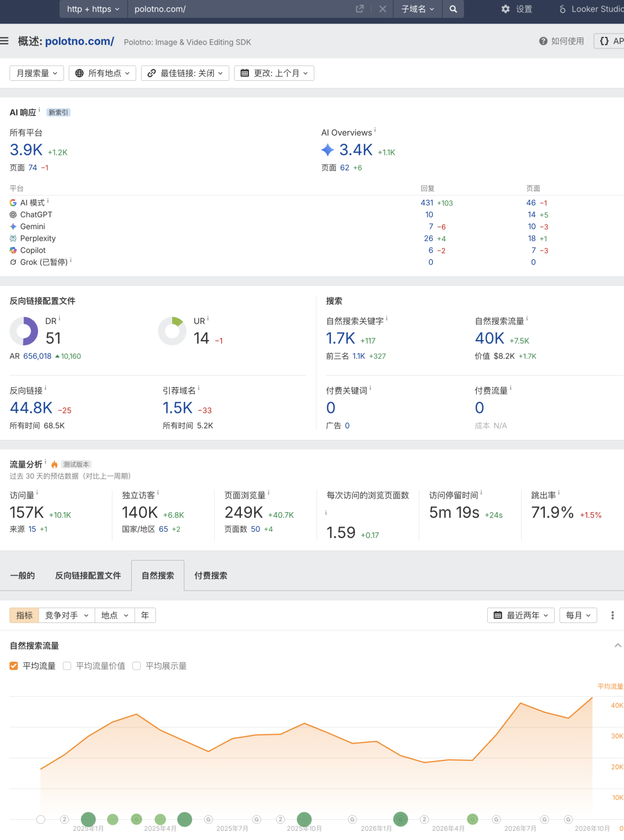Switch to the 付费搜索 tab
This screenshot has width=624, height=840.
211,576
